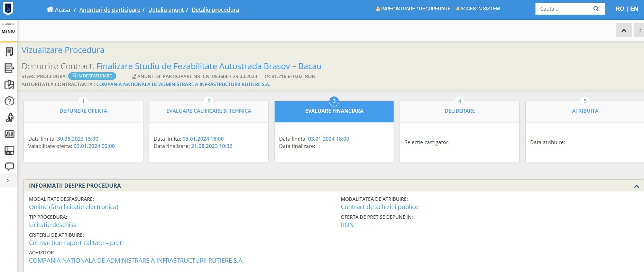Viewport: 644px width, 272px height.
Task: Click the search magnifier icon
Action: [x=596, y=9]
